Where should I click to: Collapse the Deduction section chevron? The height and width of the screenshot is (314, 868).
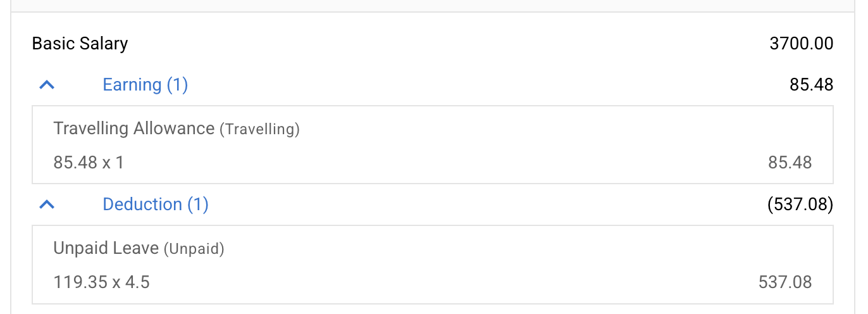tap(47, 204)
